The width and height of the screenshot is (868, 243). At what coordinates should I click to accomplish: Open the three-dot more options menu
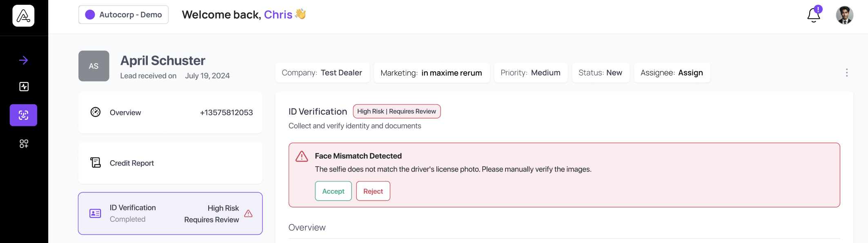point(847,73)
